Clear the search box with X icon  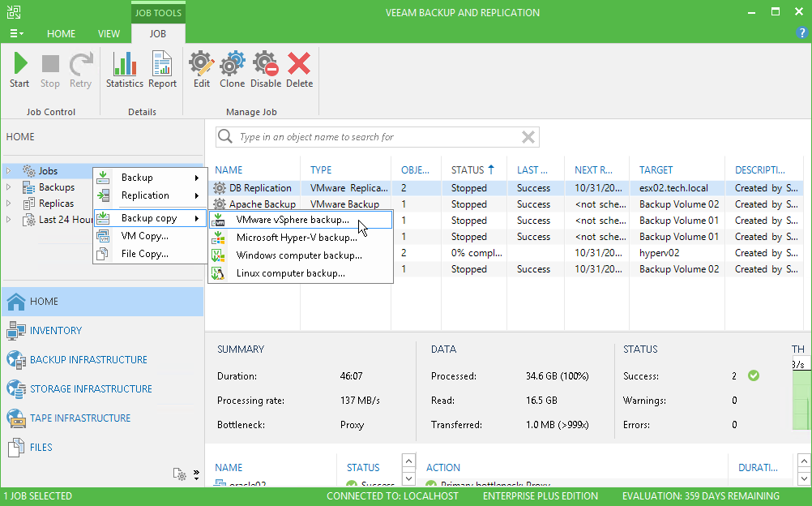click(528, 137)
